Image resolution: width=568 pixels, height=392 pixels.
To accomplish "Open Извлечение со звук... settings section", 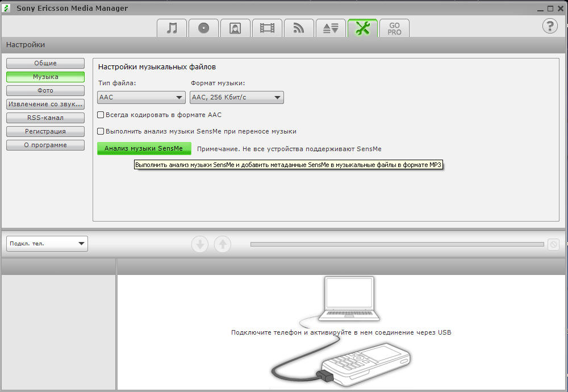I will pos(45,104).
